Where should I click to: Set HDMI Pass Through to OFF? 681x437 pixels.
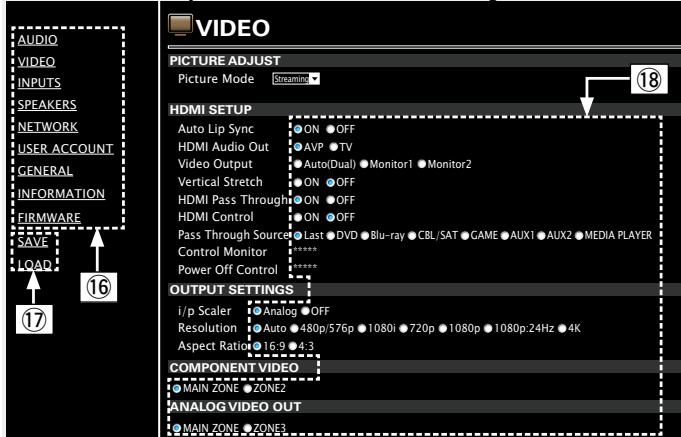coord(331,200)
